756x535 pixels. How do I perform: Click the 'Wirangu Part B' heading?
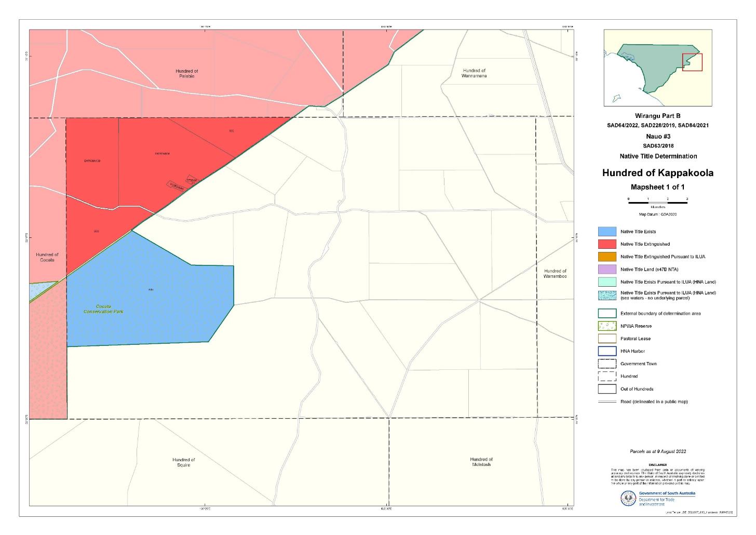pos(657,116)
